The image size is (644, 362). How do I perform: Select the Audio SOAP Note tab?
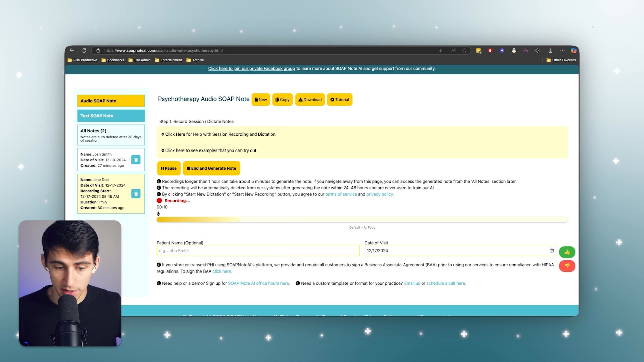click(x=111, y=101)
